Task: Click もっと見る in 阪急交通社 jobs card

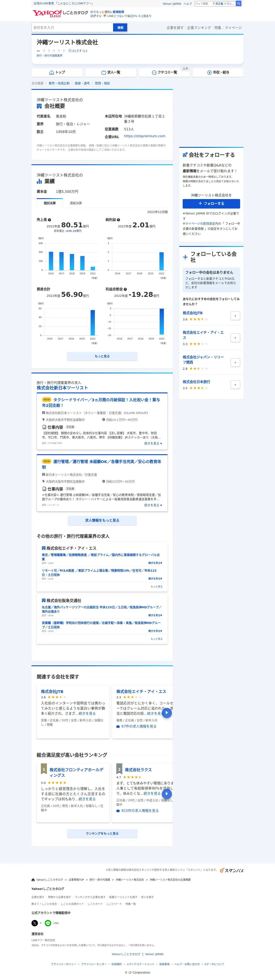Action: [x=157, y=639]
